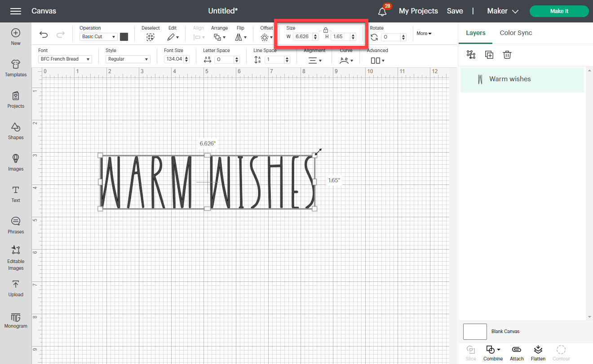Save the current project

(x=455, y=11)
